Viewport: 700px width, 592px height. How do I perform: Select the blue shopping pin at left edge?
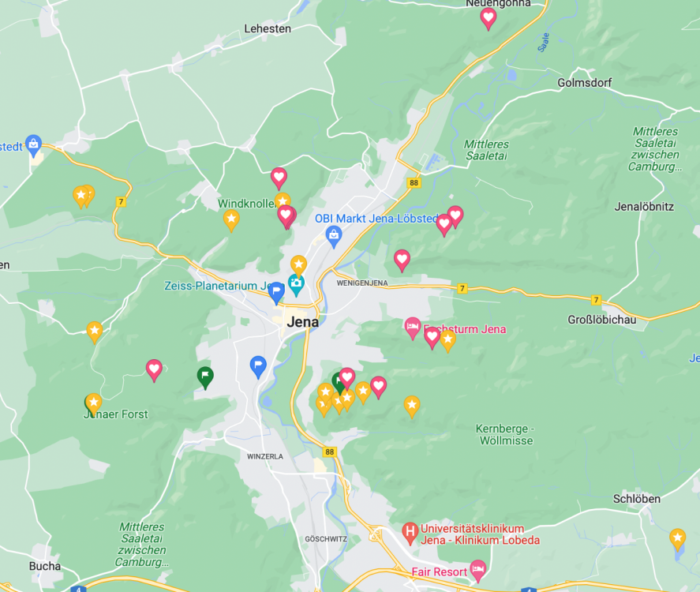click(33, 144)
